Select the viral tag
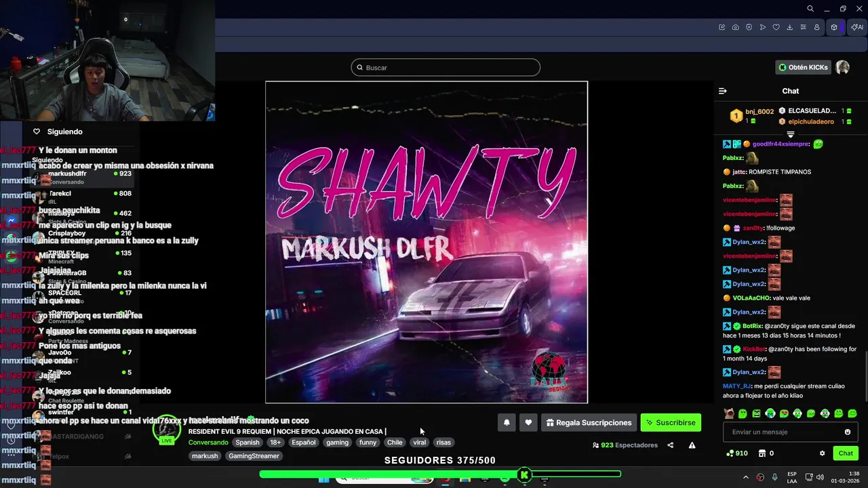 [420, 443]
